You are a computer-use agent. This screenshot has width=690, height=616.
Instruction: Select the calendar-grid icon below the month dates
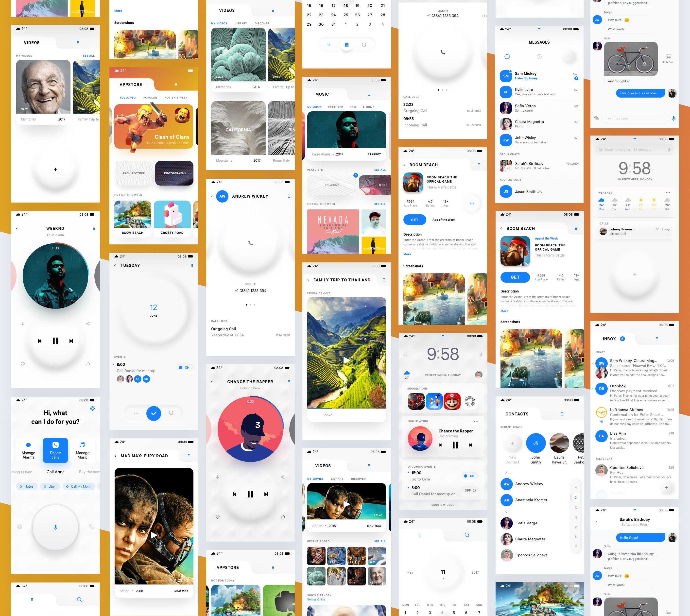pyautogui.click(x=347, y=45)
